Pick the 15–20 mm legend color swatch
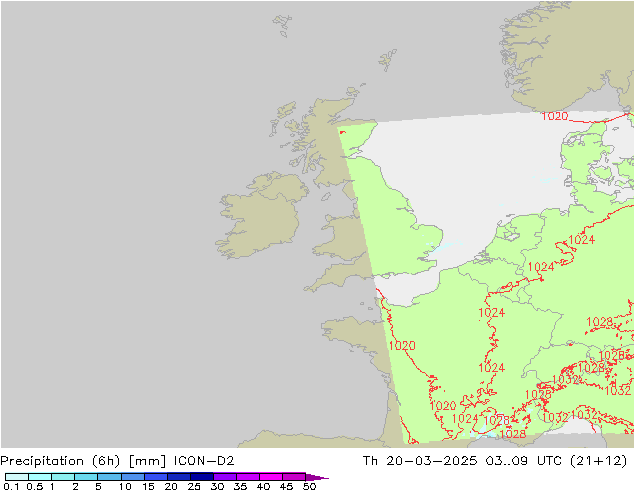The width and height of the screenshot is (634, 490). click(156, 477)
